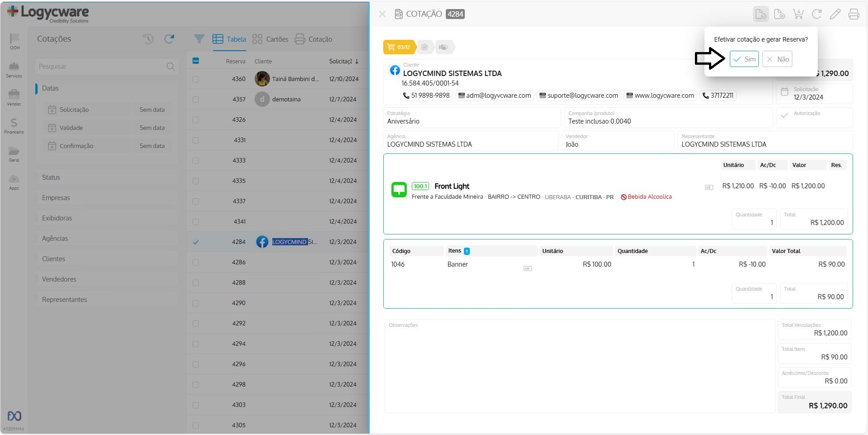Expand the Exibidoras filter section

(107, 218)
